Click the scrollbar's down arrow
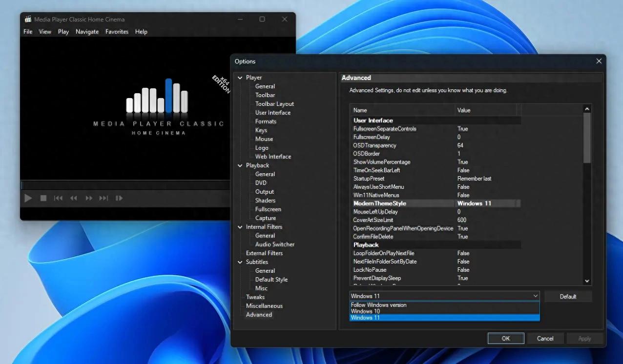The image size is (623, 364). (587, 281)
